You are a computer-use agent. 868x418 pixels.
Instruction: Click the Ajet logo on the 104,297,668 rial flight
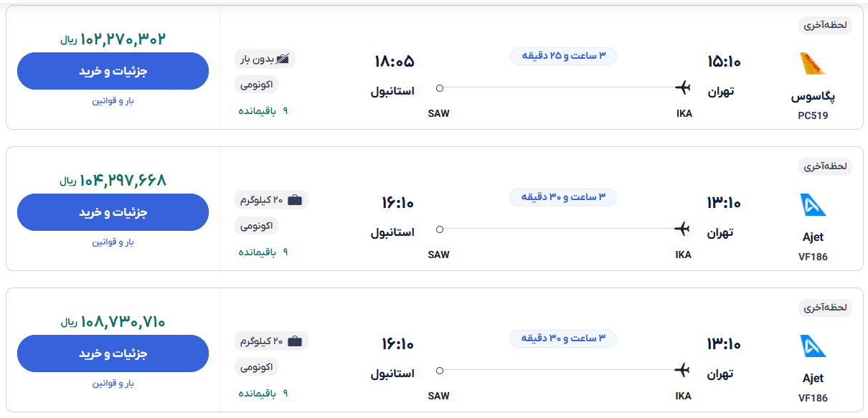tap(813, 205)
